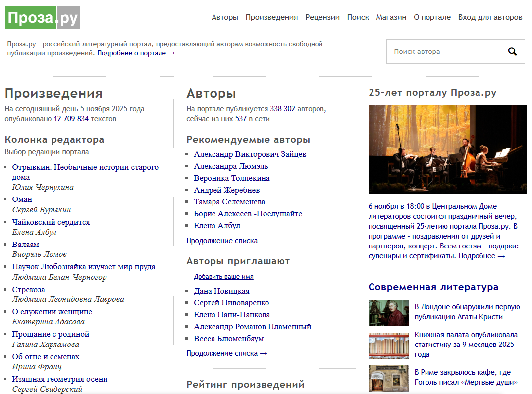Click the bookshelf news thumbnail

pos(388,345)
